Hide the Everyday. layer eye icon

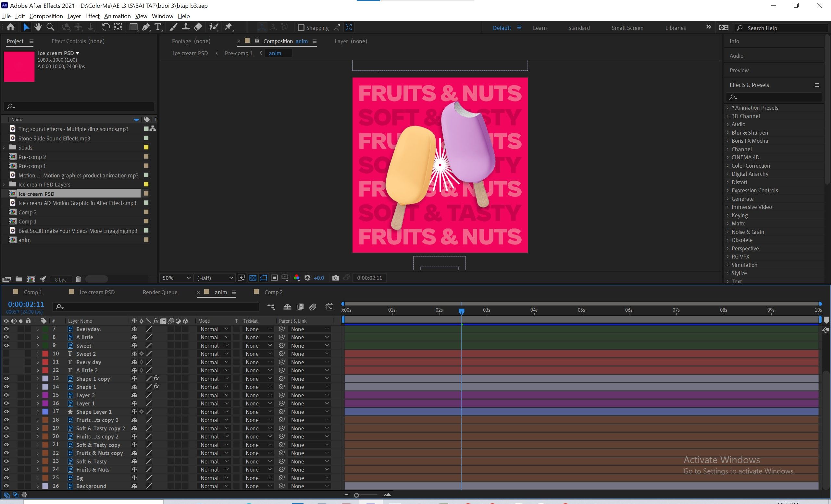6,329
